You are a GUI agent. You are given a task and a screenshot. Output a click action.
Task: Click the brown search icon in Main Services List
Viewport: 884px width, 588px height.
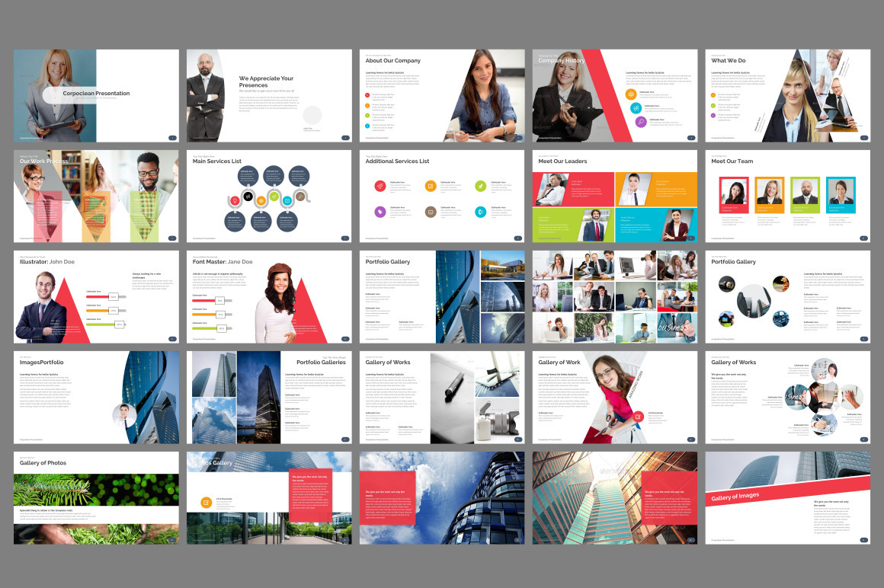[x=299, y=197]
